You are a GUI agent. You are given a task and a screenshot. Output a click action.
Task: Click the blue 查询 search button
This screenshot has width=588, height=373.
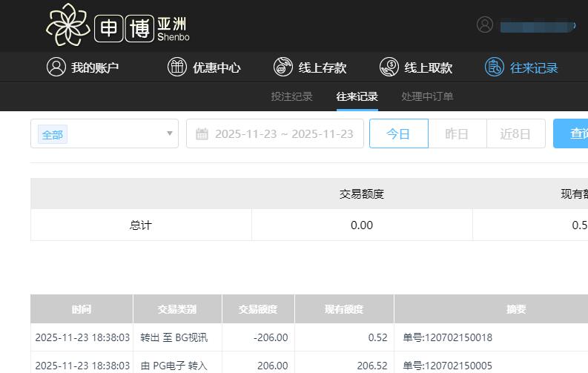click(573, 133)
